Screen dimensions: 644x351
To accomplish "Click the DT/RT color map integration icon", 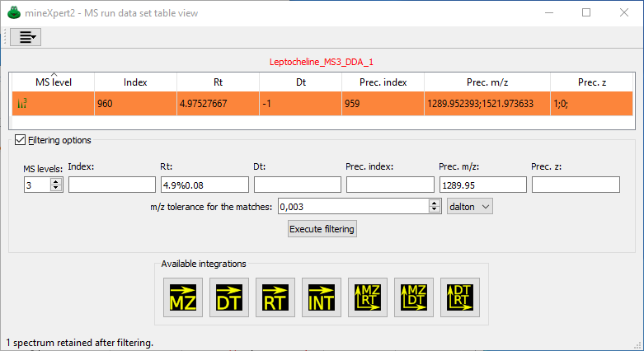I will 460,295.
